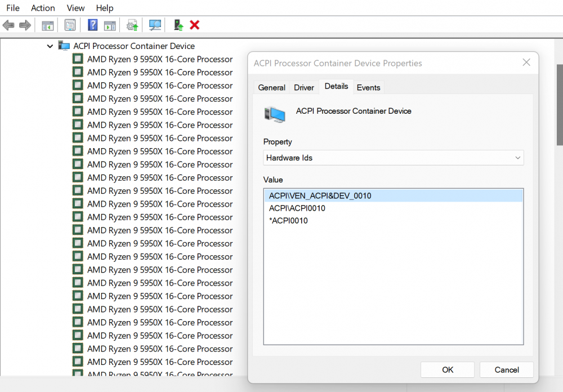The width and height of the screenshot is (563, 392).
Task: Click the green arrow Enable device icon
Action: (x=178, y=25)
